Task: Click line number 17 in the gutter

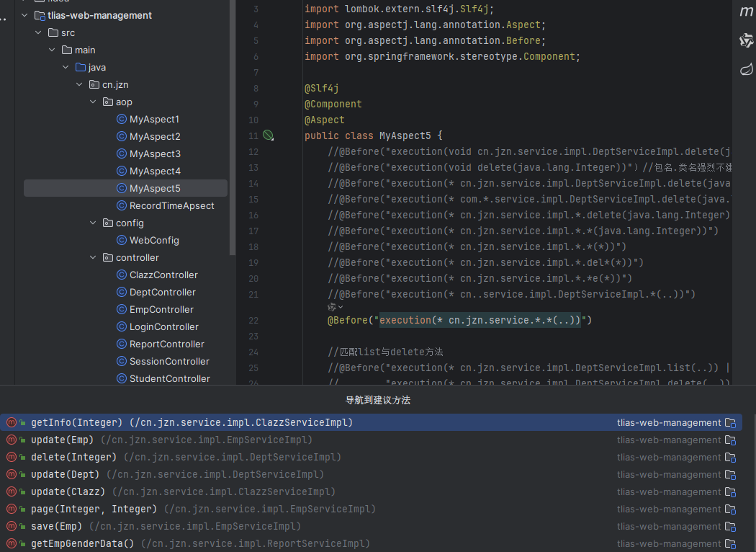Action: click(253, 231)
